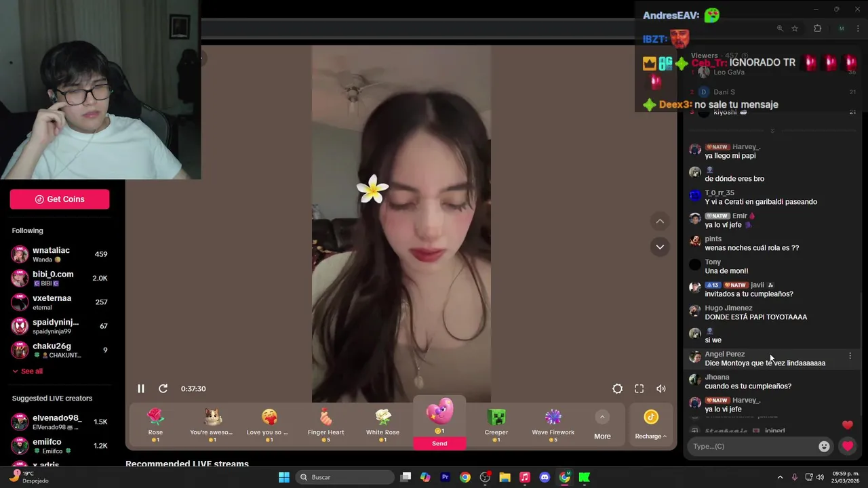Open the browser profile M avatar
Viewport: 868px width, 488px height.
point(842,28)
